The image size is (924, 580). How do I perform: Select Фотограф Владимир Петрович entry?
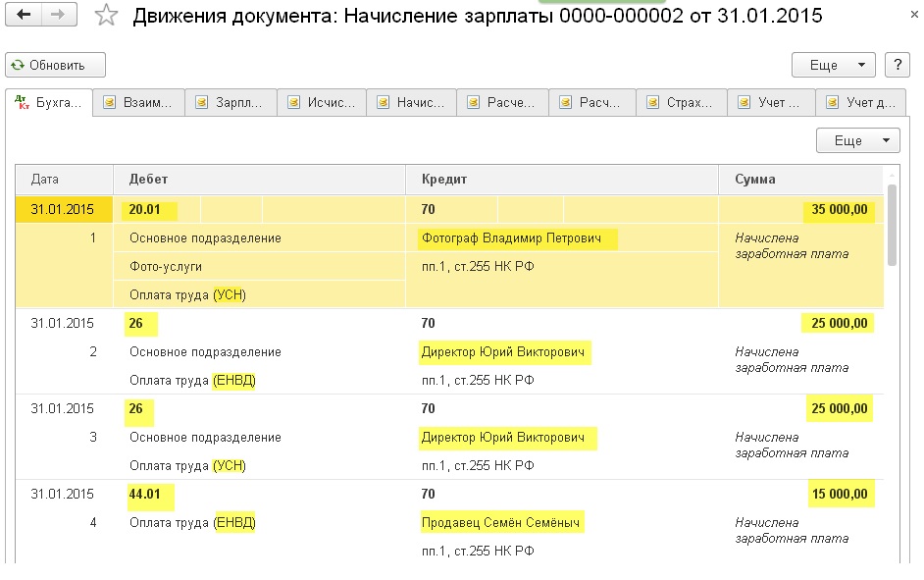click(x=511, y=238)
